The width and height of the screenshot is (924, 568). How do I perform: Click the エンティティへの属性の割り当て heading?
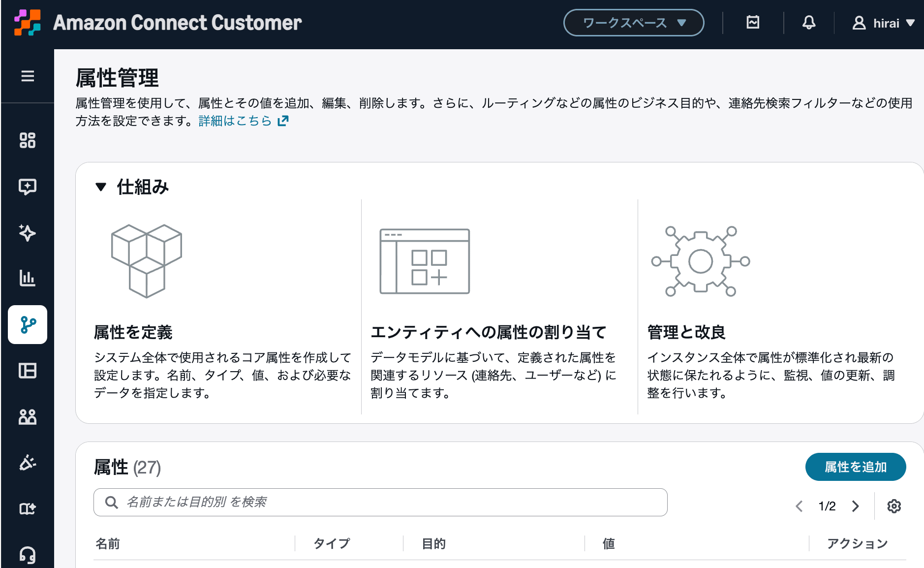(x=488, y=332)
